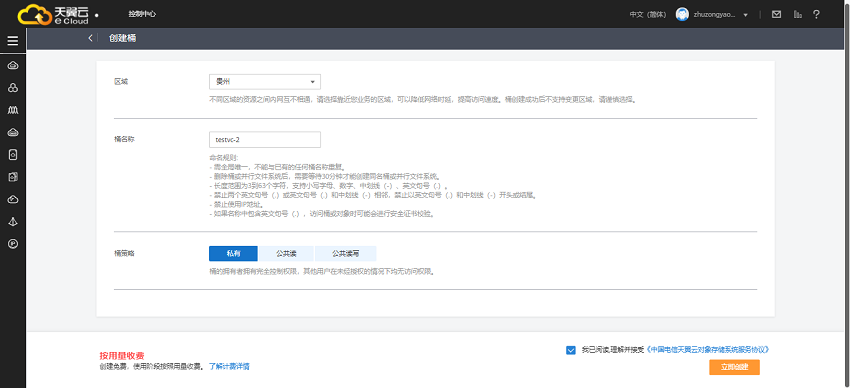Image resolution: width=850 pixels, height=388 pixels.
Task: Click the circled P icon in sidebar
Action: coord(13,244)
